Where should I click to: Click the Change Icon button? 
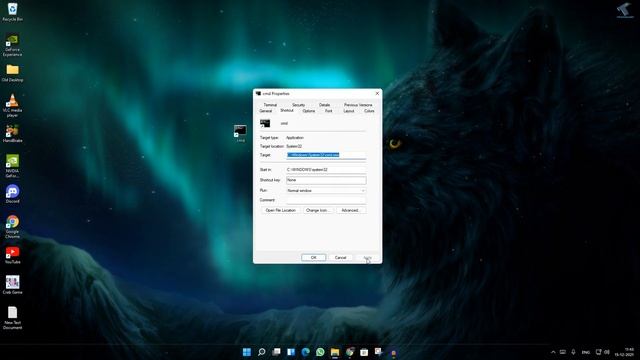pyautogui.click(x=318, y=210)
